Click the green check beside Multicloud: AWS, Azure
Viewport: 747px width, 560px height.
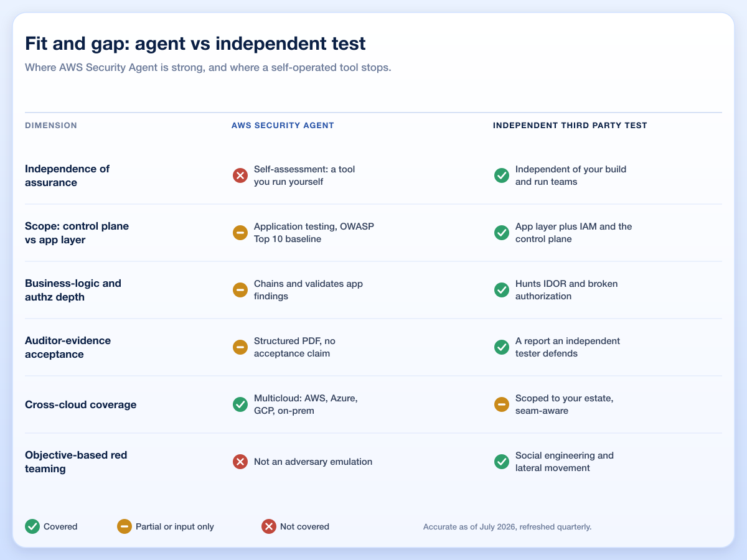(240, 404)
